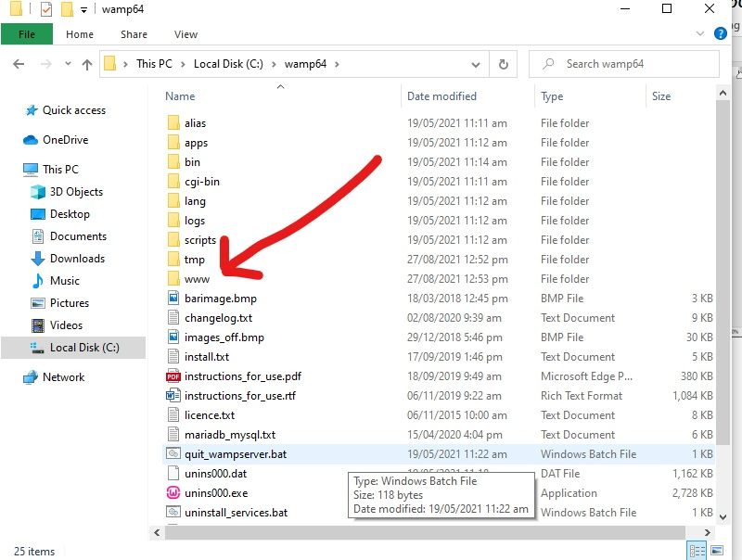Open the File menu
This screenshot has height=560, width=742.
[x=27, y=34]
